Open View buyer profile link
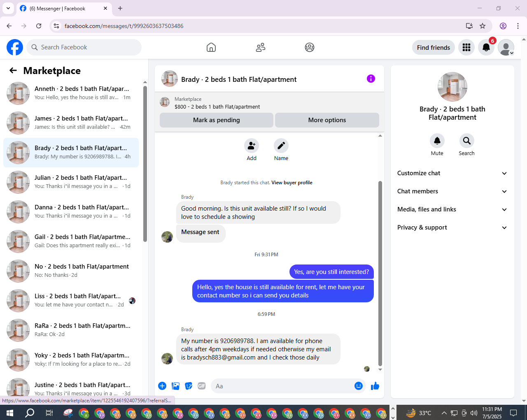The width and height of the screenshot is (527, 420). (292, 183)
